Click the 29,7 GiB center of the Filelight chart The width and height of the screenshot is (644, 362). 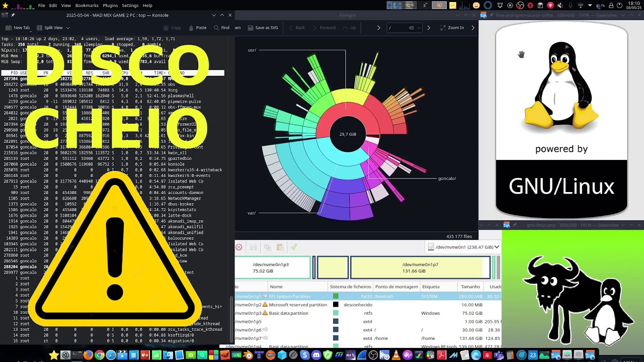[348, 134]
